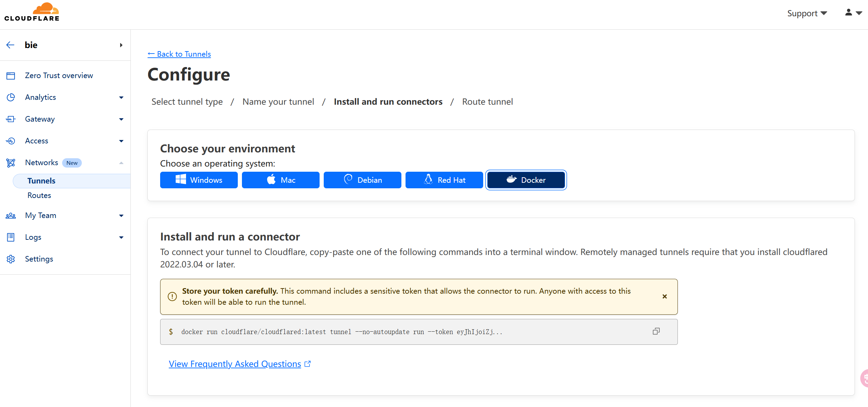Image resolution: width=868 pixels, height=407 pixels.
Task: Click the Analytics pie chart icon
Action: tap(11, 97)
